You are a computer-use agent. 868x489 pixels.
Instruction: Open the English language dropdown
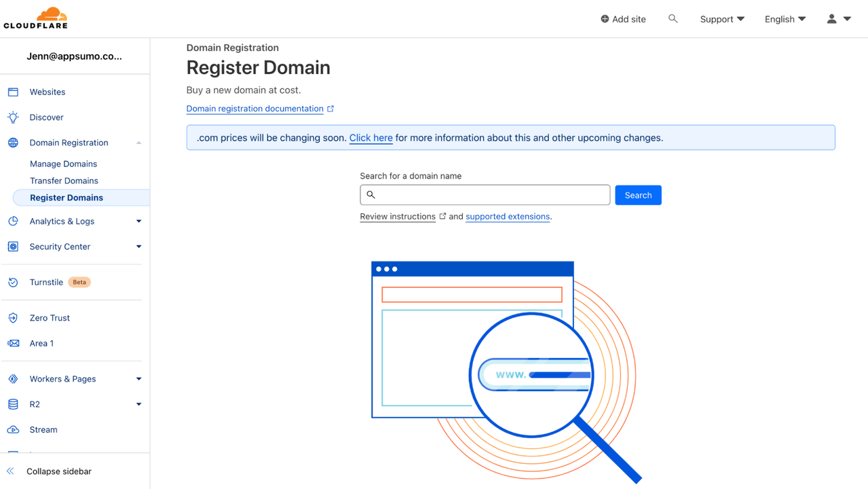785,19
